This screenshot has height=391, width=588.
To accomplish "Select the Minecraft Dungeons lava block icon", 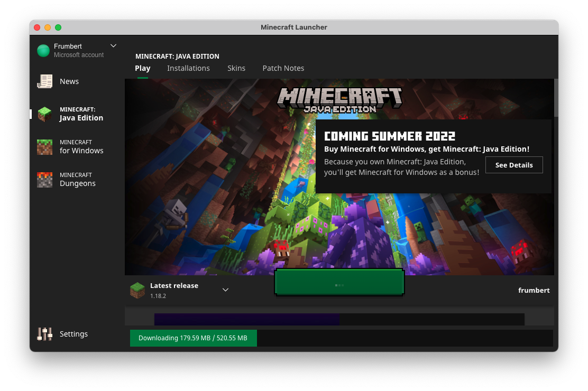I will 44,180.
